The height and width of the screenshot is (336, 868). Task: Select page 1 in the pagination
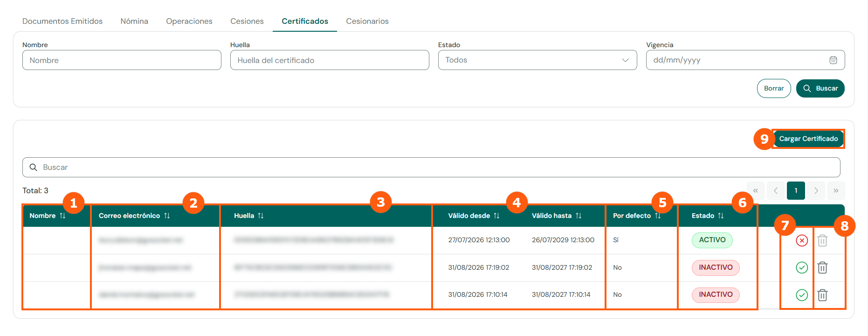tap(796, 190)
